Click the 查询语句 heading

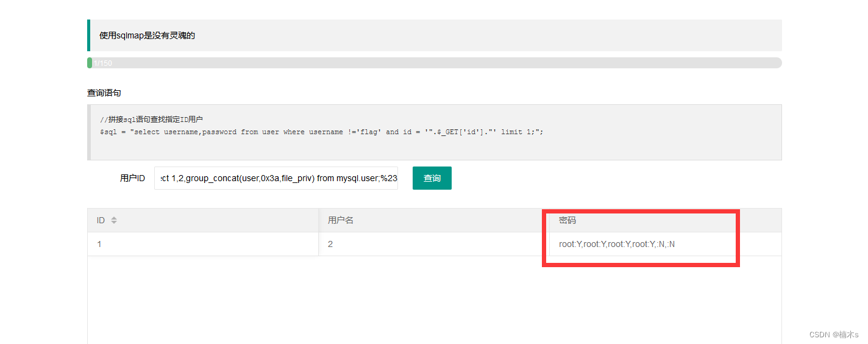[x=104, y=93]
